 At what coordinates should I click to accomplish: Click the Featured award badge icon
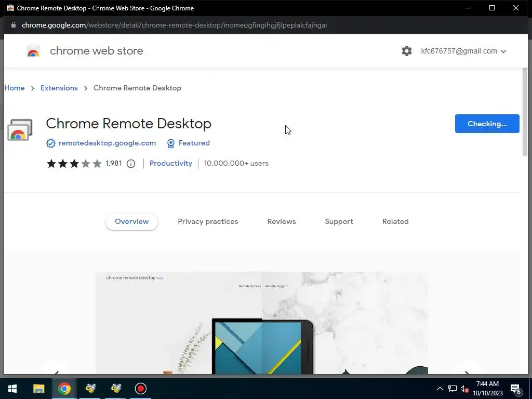170,143
